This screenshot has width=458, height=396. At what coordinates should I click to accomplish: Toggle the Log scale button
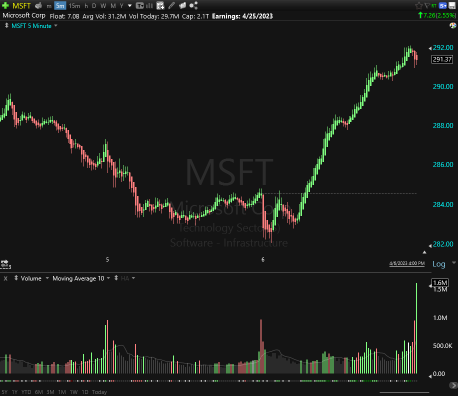pyautogui.click(x=439, y=264)
